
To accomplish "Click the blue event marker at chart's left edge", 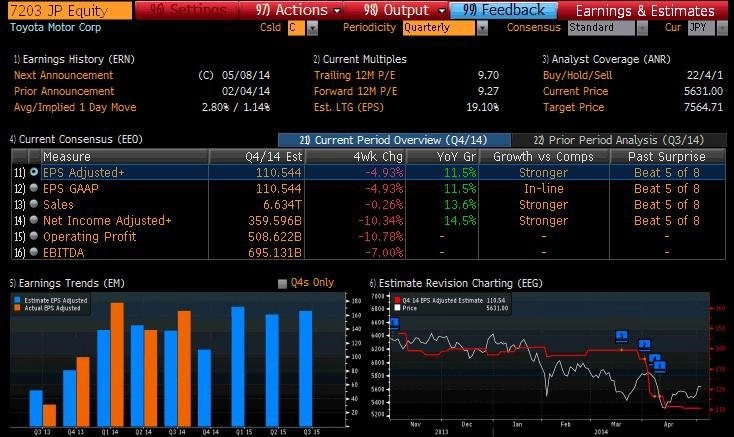I will [394, 323].
